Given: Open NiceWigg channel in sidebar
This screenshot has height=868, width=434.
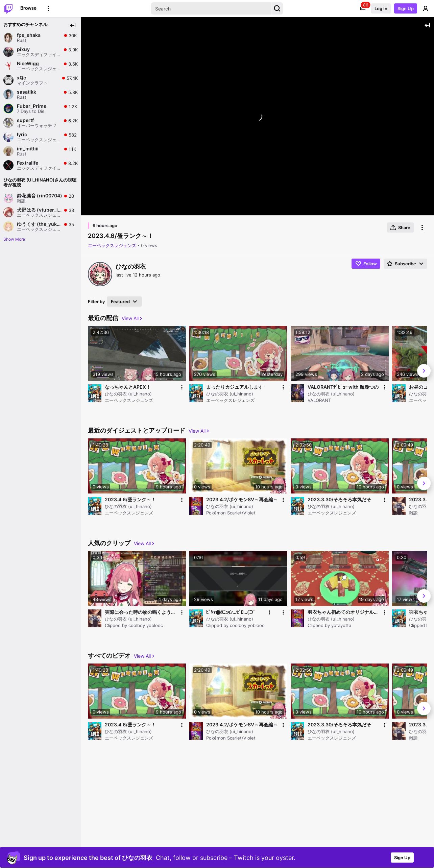Looking at the screenshot, I should [x=41, y=66].
